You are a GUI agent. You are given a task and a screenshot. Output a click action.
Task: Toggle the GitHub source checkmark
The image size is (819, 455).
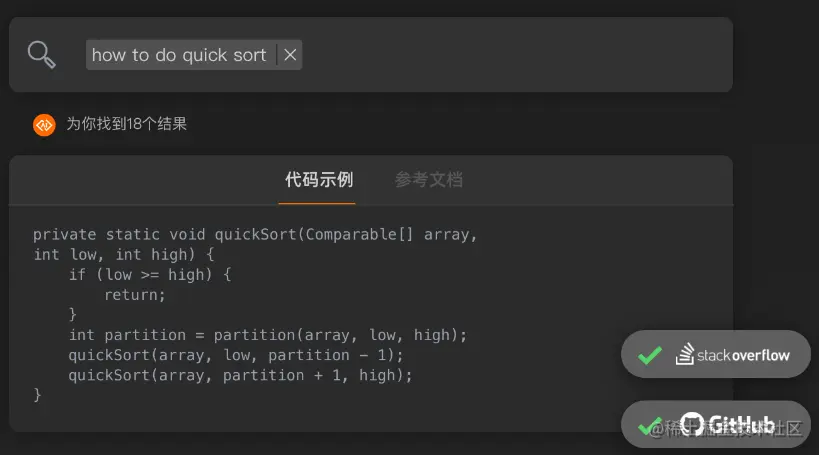(x=650, y=426)
